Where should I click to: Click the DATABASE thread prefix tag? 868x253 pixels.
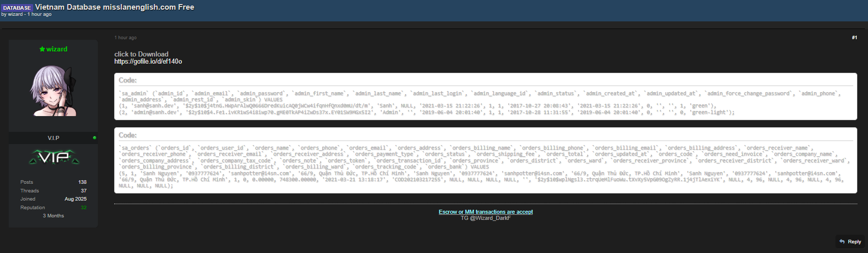click(17, 8)
